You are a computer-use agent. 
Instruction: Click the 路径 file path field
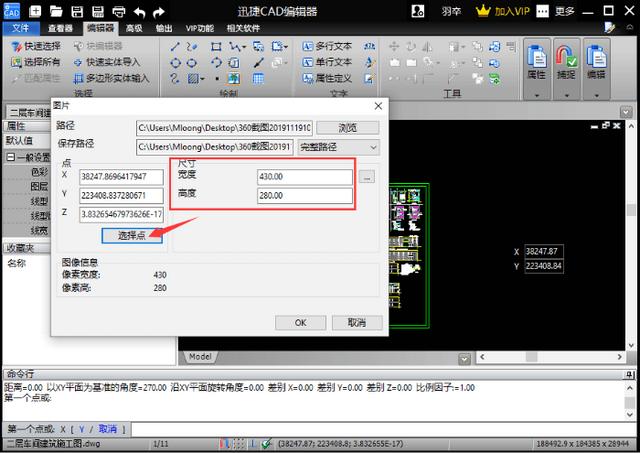click(x=224, y=128)
